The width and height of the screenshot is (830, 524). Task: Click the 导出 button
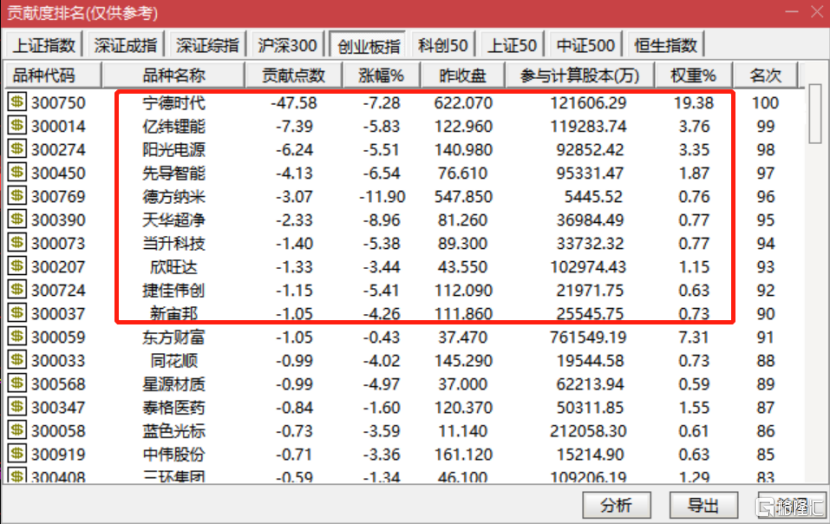pos(703,505)
